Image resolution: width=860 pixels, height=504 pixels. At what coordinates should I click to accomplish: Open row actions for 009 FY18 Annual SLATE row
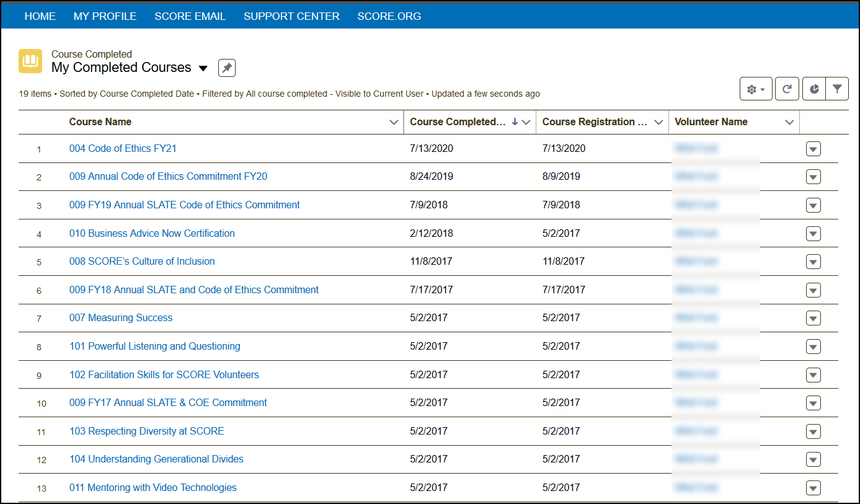813,290
